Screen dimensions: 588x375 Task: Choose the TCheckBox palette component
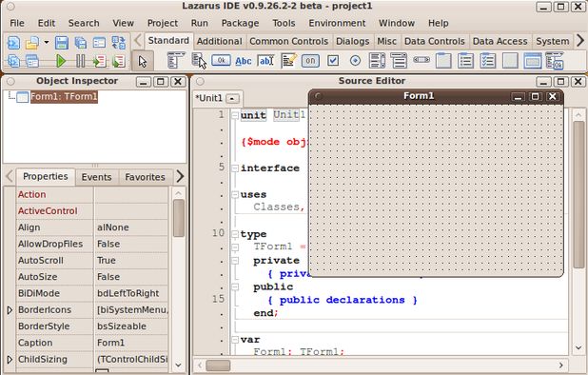coord(333,60)
